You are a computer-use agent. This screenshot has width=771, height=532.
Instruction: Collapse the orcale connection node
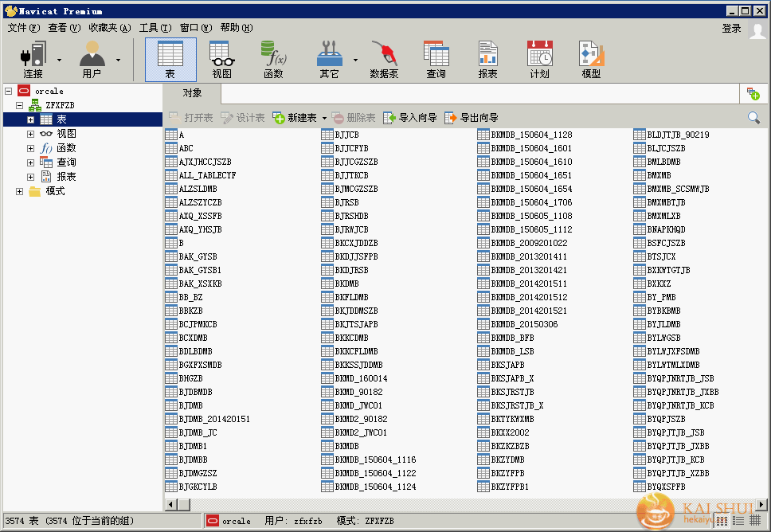click(8, 91)
